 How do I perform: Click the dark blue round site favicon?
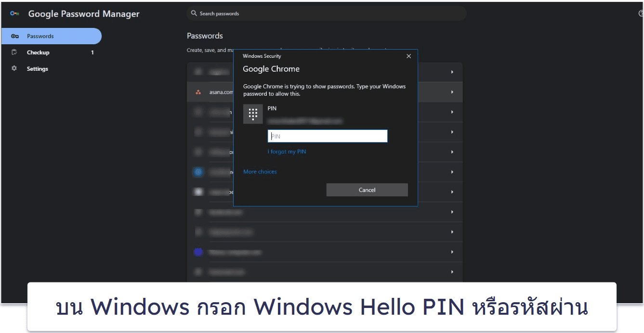coord(198,252)
